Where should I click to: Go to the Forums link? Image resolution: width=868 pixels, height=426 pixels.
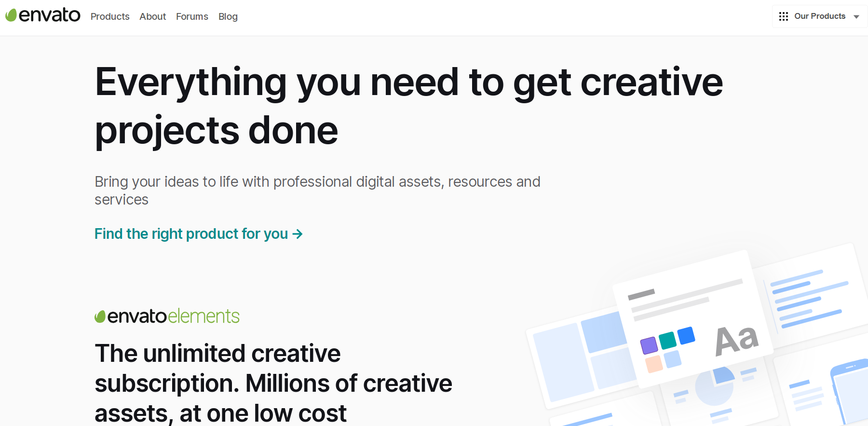tap(192, 16)
